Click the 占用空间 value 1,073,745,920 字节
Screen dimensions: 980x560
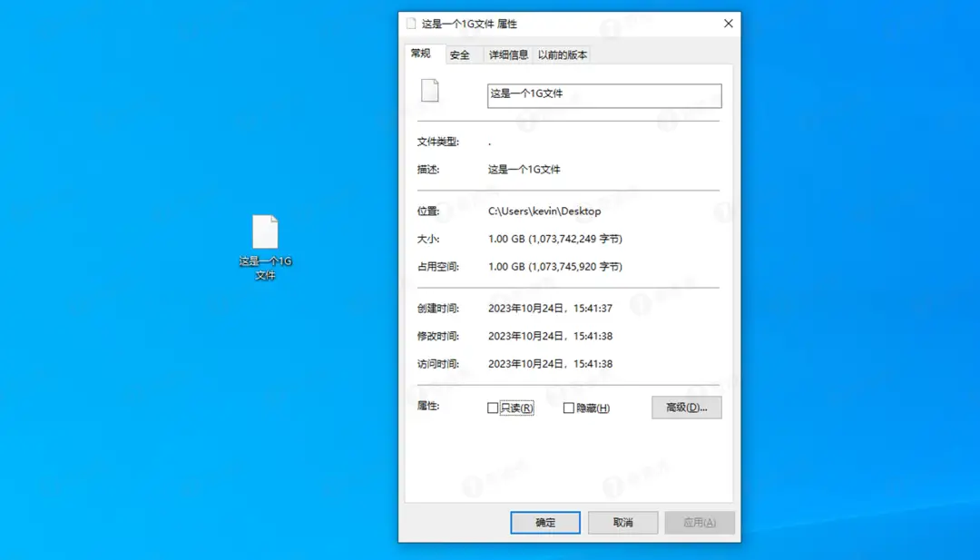[555, 267]
